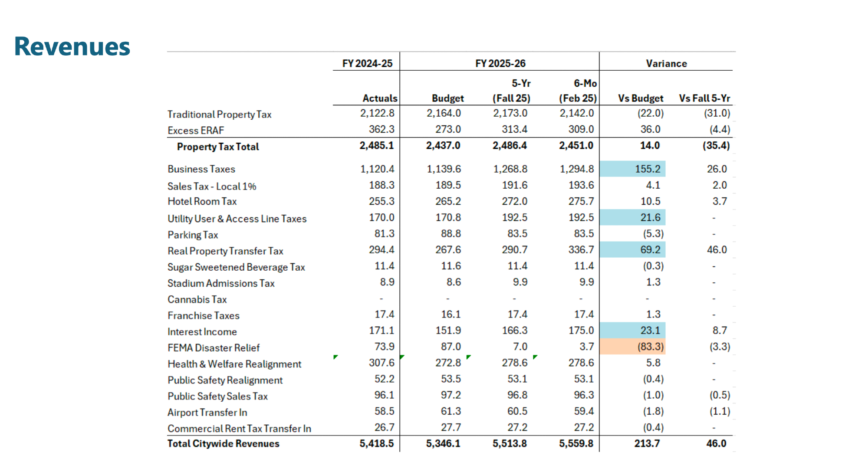
Task: Click the Property Tax Total row label
Action: 217,147
